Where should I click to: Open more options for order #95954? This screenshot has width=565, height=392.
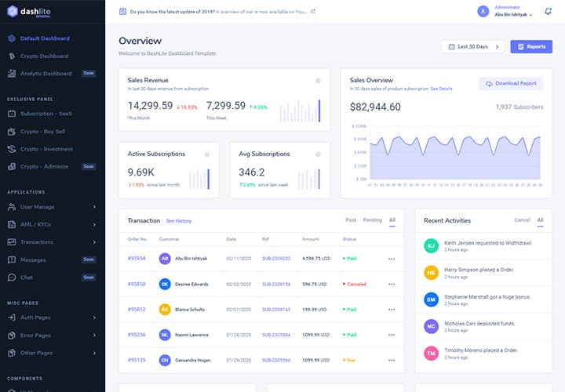[x=392, y=258]
